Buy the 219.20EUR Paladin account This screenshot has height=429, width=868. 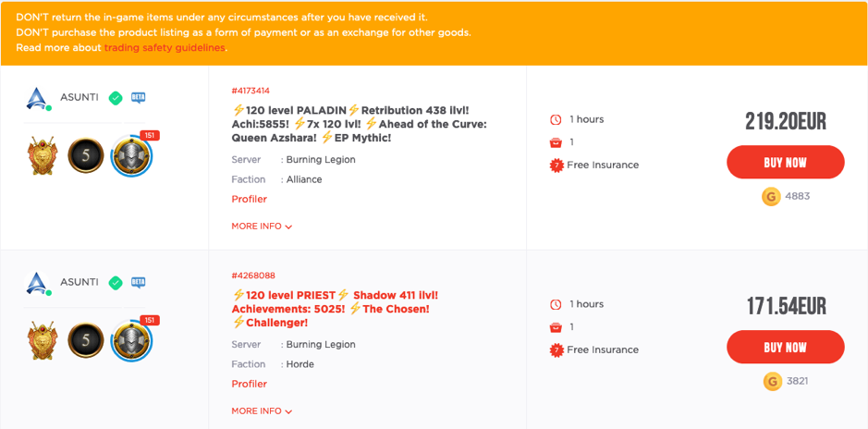tap(786, 162)
